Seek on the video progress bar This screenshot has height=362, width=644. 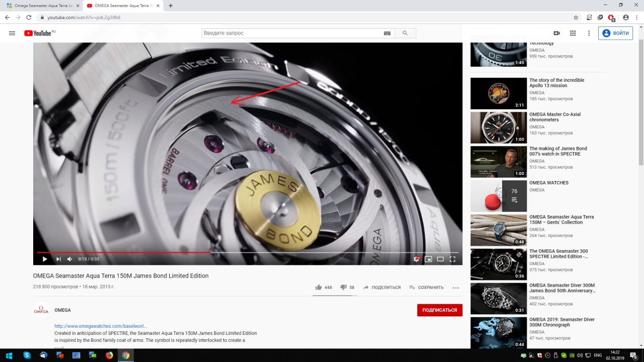point(302,252)
